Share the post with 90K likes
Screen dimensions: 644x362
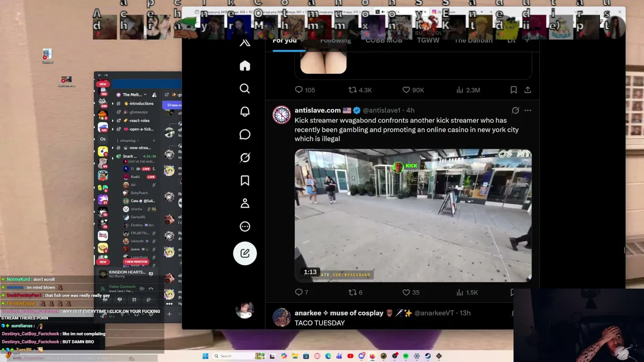pyautogui.click(x=527, y=90)
